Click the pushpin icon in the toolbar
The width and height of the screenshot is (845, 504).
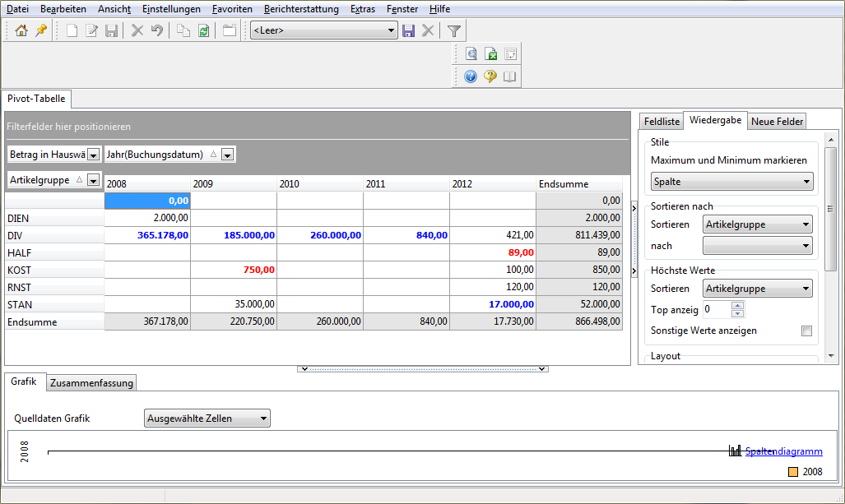pos(40,30)
